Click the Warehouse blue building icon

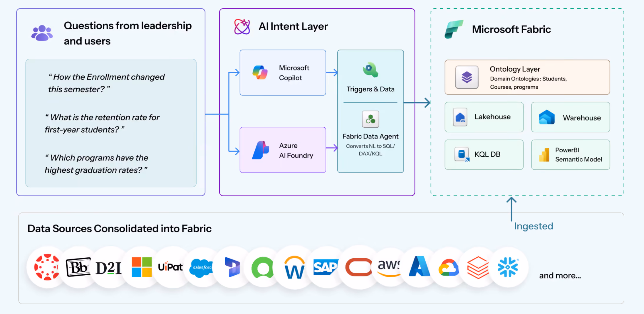point(547,117)
